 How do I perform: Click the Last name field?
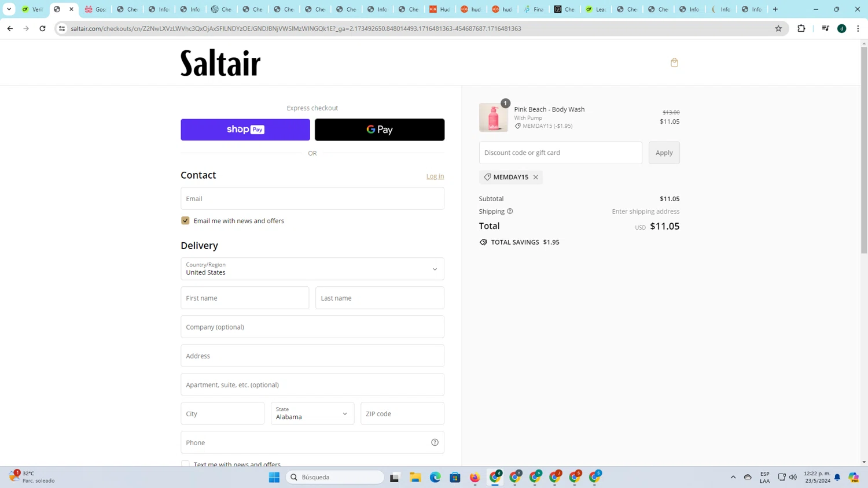tap(380, 298)
